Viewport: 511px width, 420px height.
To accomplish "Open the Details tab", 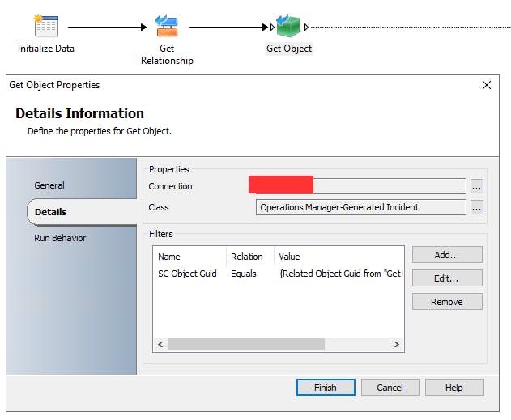I will pyautogui.click(x=82, y=212).
